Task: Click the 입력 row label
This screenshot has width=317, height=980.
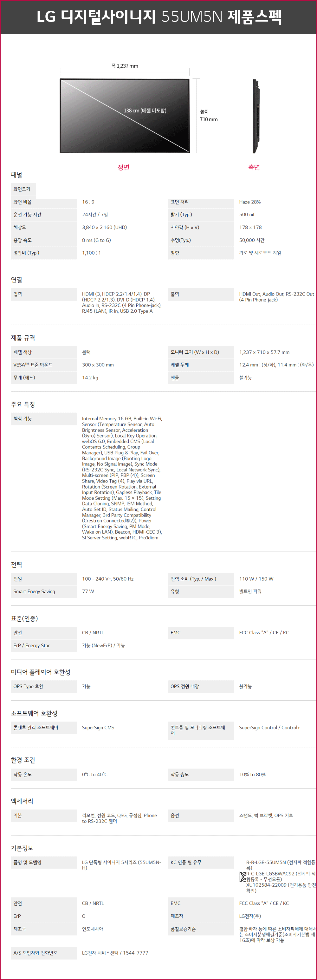Action: point(44,294)
